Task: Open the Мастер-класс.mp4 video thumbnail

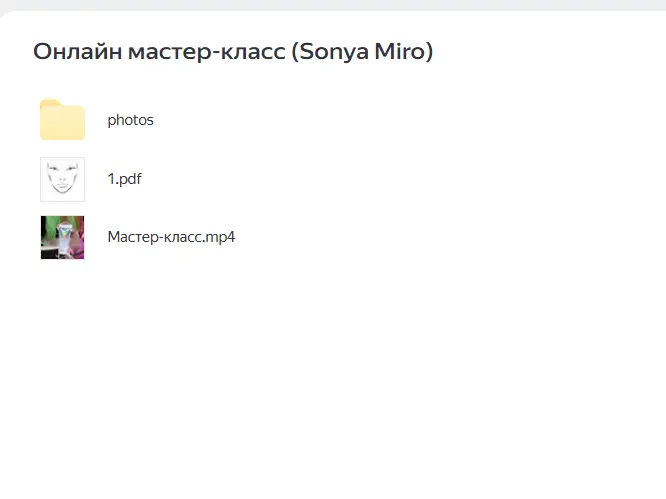Action: point(62,237)
